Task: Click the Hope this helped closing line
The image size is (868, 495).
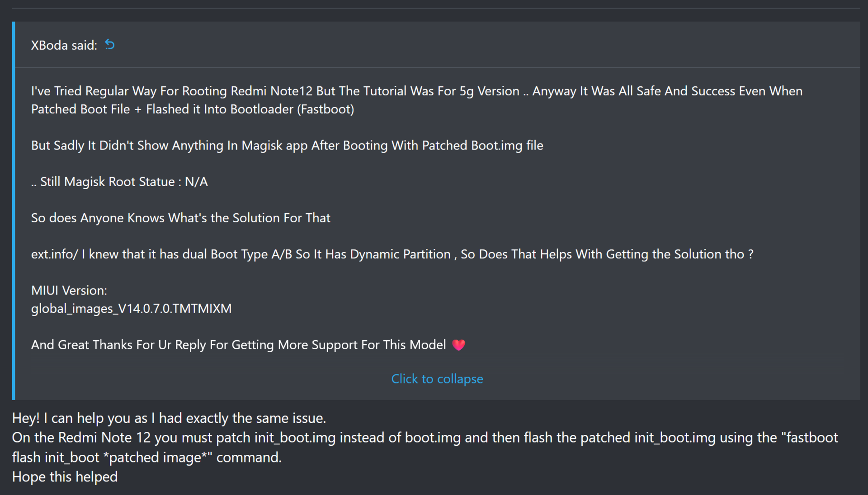Action: 65,477
